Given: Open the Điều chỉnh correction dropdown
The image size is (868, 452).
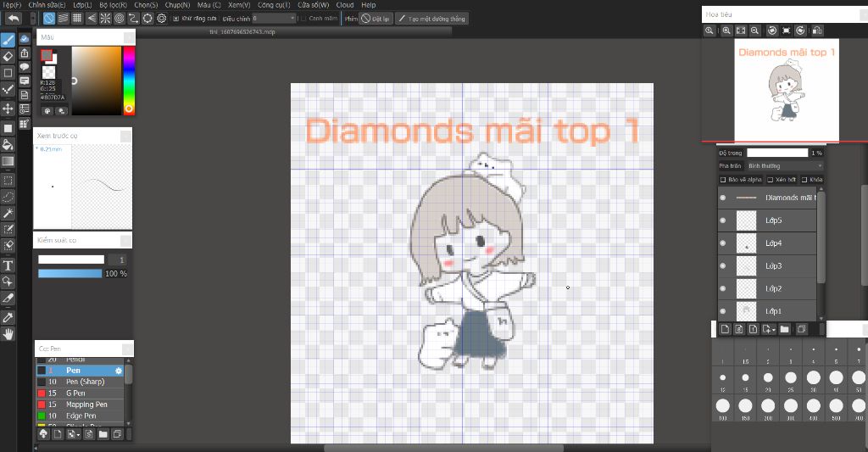Looking at the screenshot, I should [x=274, y=19].
